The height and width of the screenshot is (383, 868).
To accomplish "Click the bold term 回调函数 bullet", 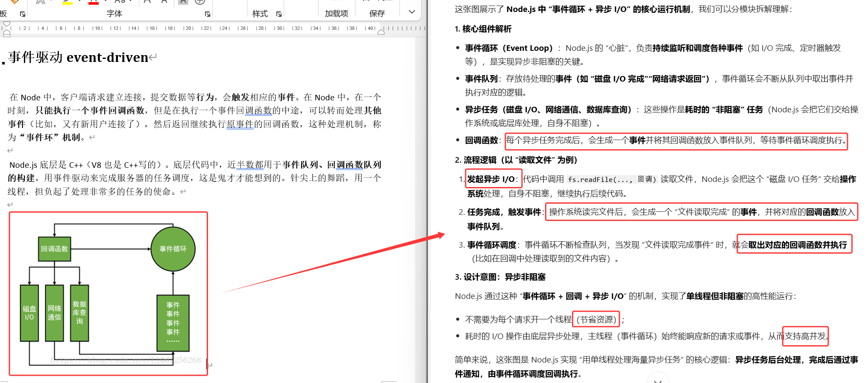I will pyautogui.click(x=481, y=140).
